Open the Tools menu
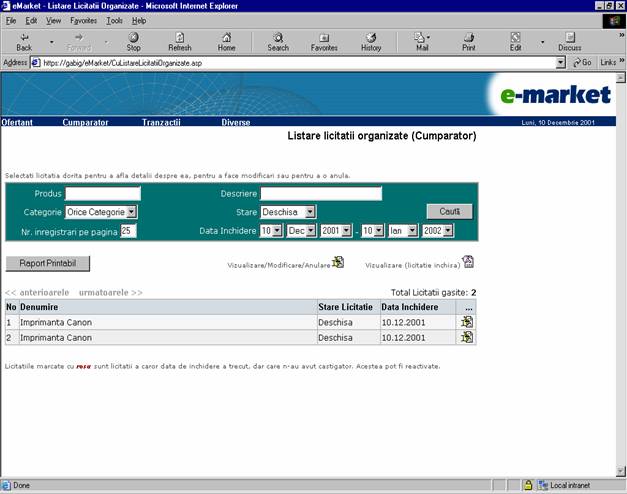 (x=114, y=20)
